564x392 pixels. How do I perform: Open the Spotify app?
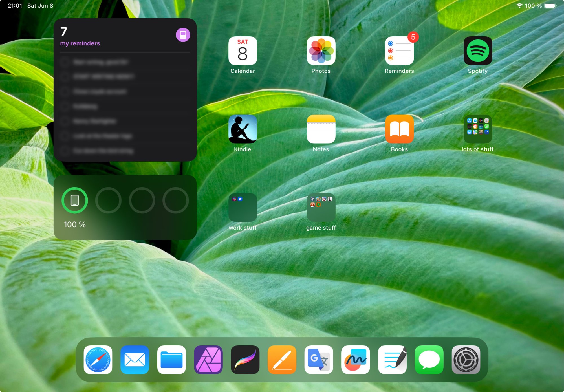click(x=478, y=51)
